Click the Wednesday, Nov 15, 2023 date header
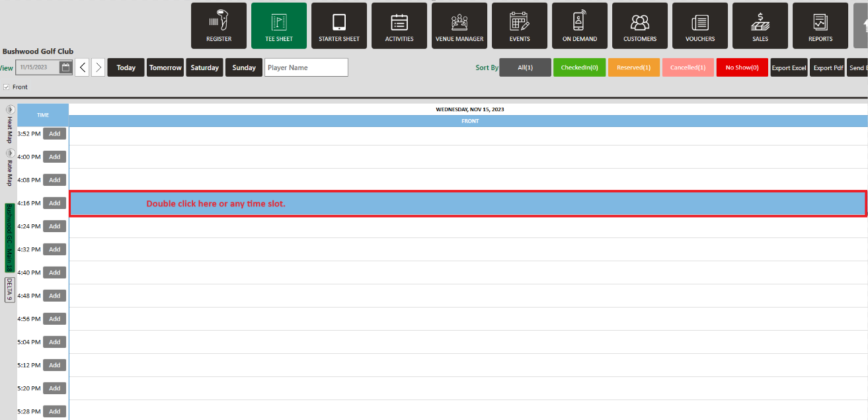Viewport: 868px width, 420px height. click(470, 109)
